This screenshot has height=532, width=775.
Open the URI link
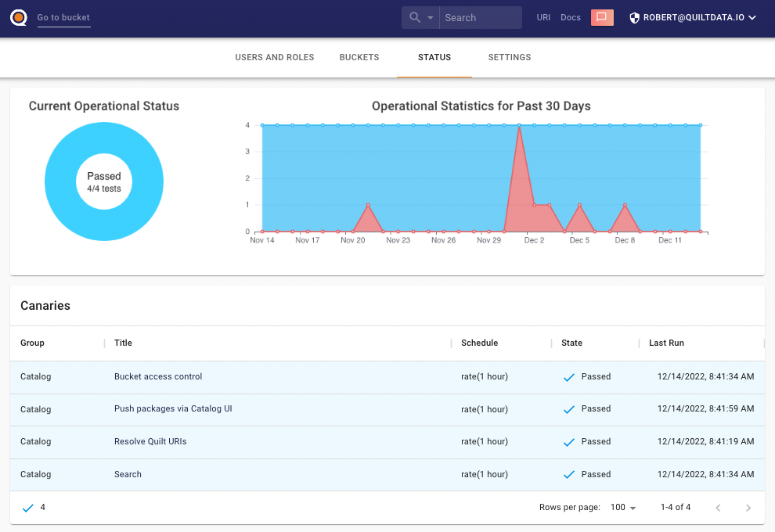pyautogui.click(x=543, y=17)
